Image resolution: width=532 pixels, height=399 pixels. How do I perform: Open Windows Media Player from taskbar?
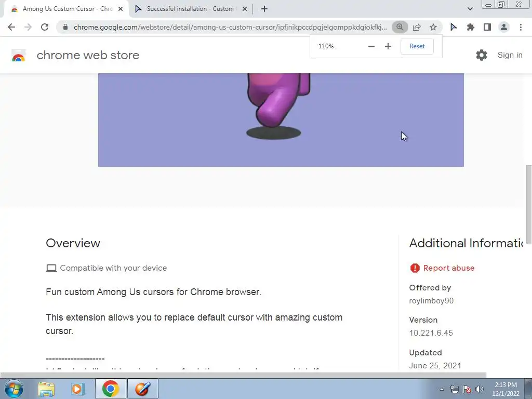77,389
